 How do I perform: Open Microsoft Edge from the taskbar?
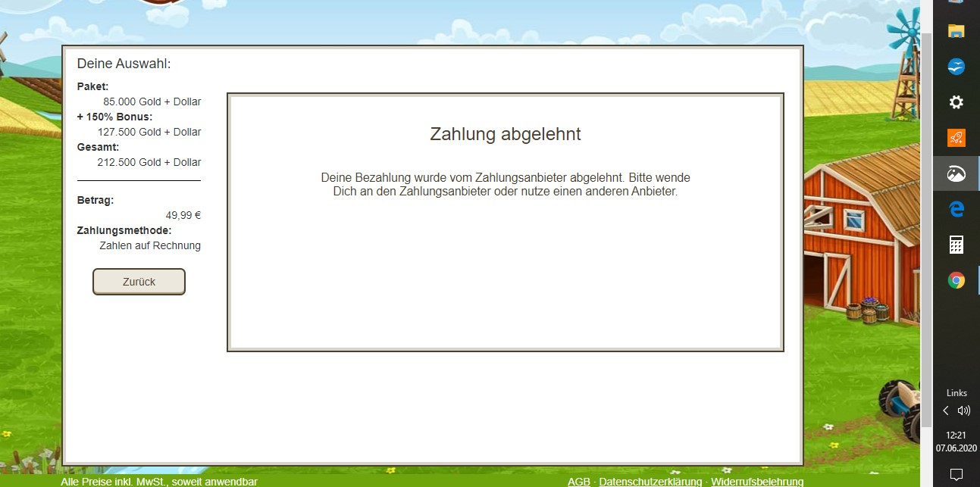pos(957,209)
